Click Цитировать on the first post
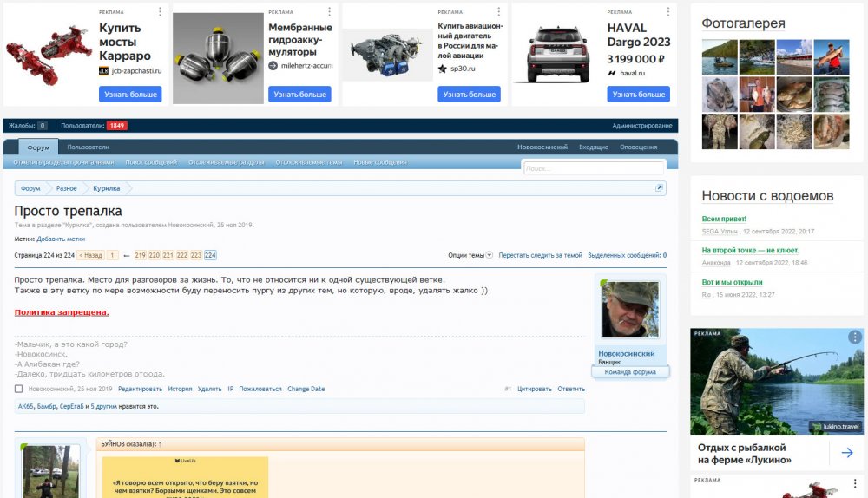Image resolution: width=868 pixels, height=498 pixels. (x=534, y=389)
